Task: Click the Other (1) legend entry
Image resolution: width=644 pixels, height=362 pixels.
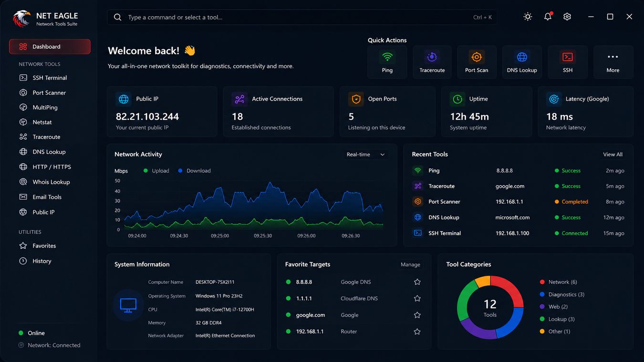Action: [555, 331]
